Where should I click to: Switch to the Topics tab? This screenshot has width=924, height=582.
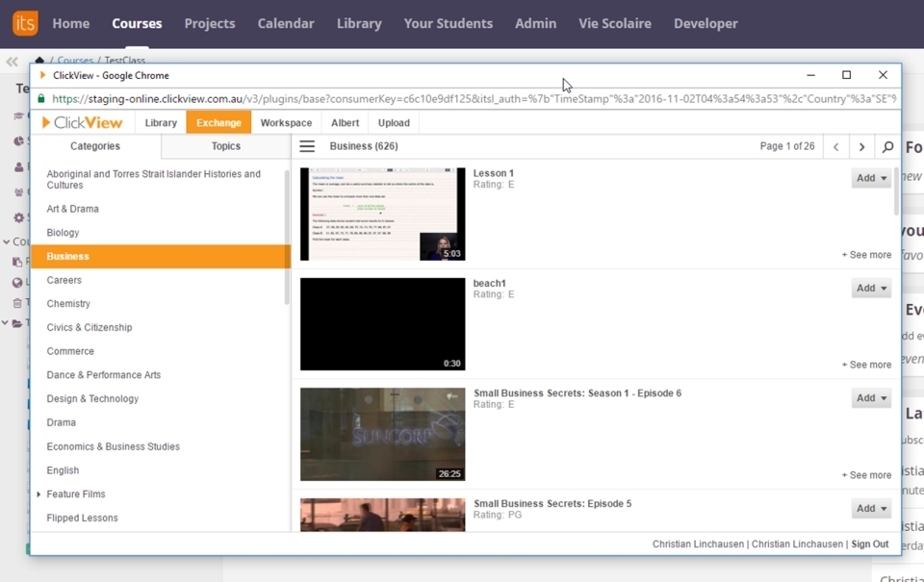227,145
